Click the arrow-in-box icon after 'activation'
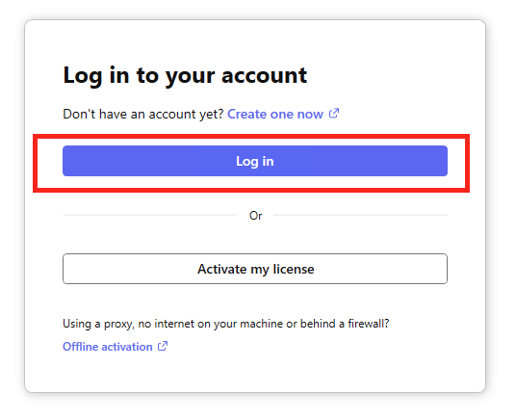 pyautogui.click(x=163, y=346)
